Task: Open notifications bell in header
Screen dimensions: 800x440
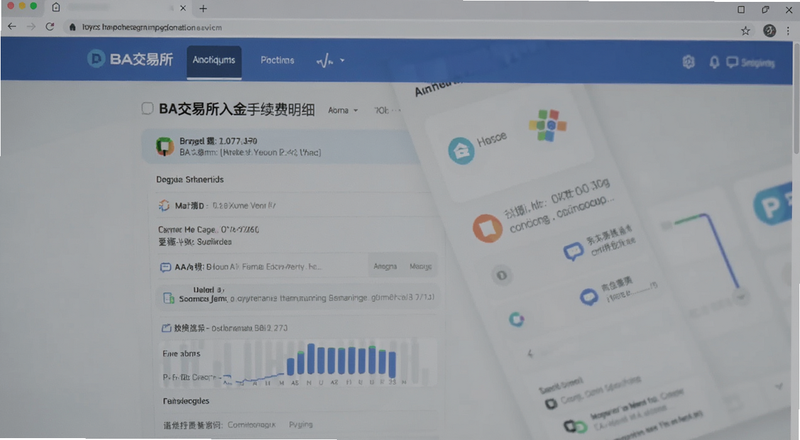Action: click(x=714, y=62)
